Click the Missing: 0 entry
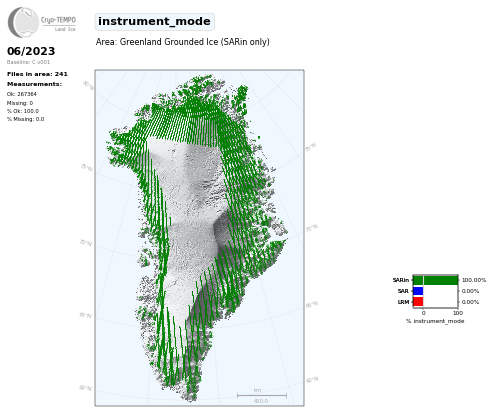 click(x=20, y=103)
